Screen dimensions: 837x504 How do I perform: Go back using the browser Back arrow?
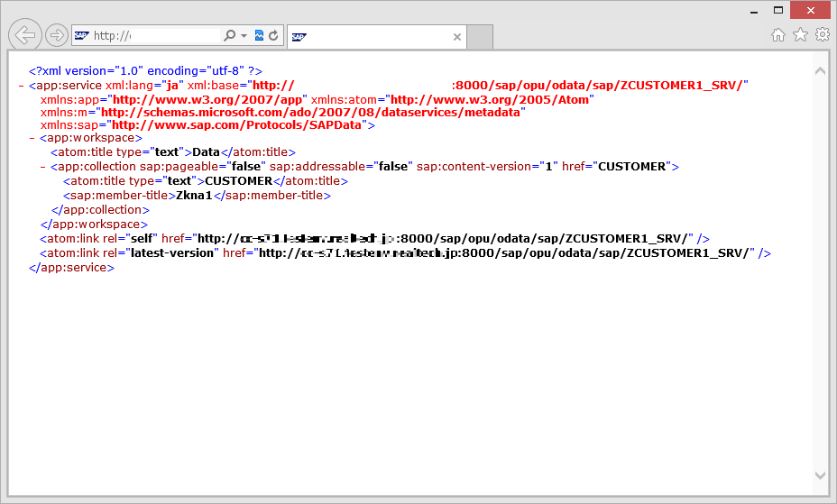pos(24,35)
